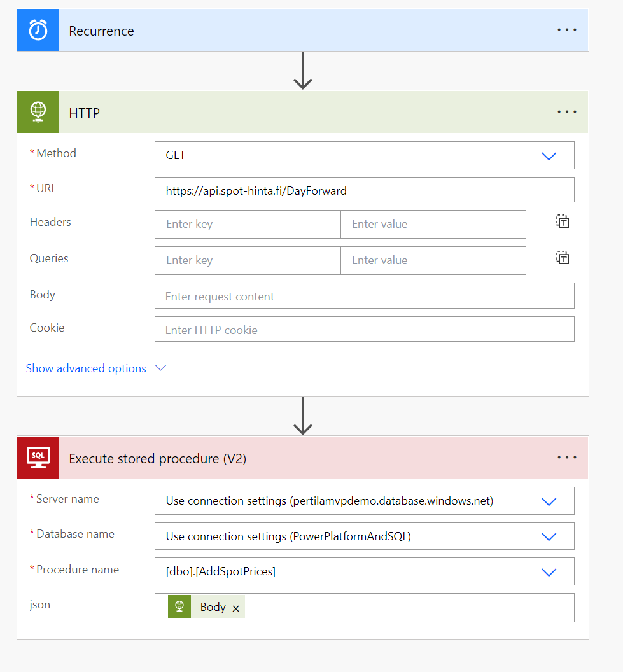The width and height of the screenshot is (623, 672).
Task: Collapse the HTTP step header
Action: click(305, 112)
